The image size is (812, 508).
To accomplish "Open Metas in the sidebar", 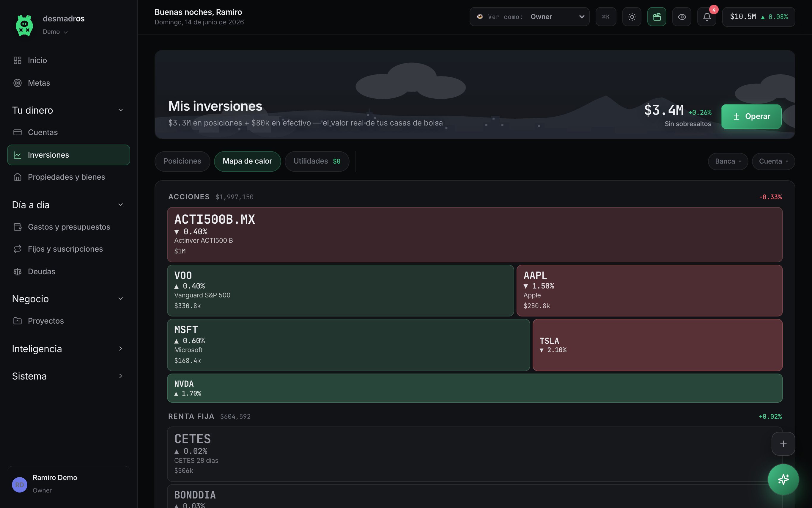I will [68, 83].
